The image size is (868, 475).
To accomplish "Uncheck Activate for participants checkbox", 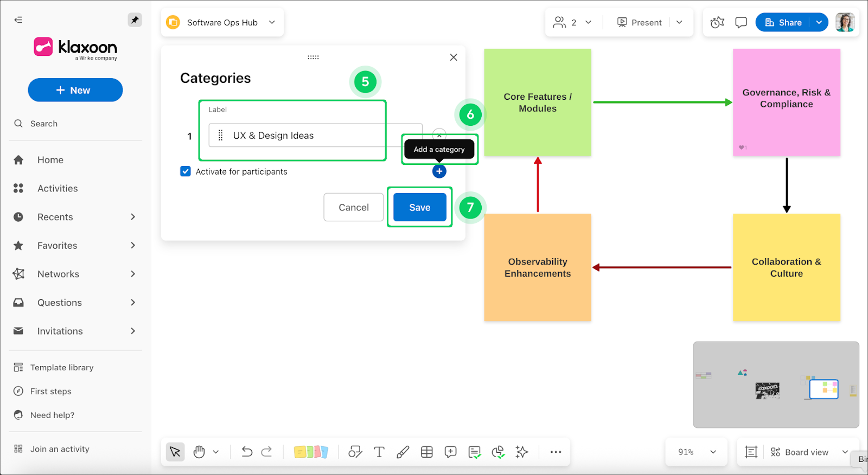I will point(186,171).
